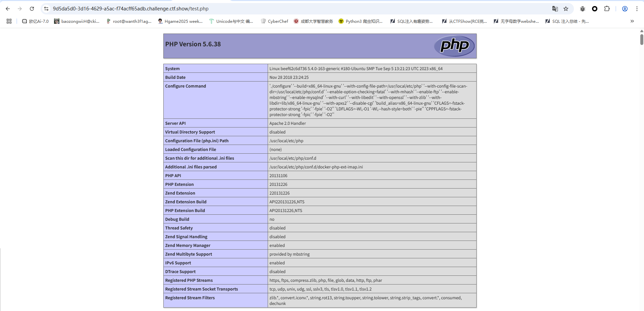Open the 欧亿Ai-7.0 bookmark
This screenshot has height=311, width=644.
[35, 21]
